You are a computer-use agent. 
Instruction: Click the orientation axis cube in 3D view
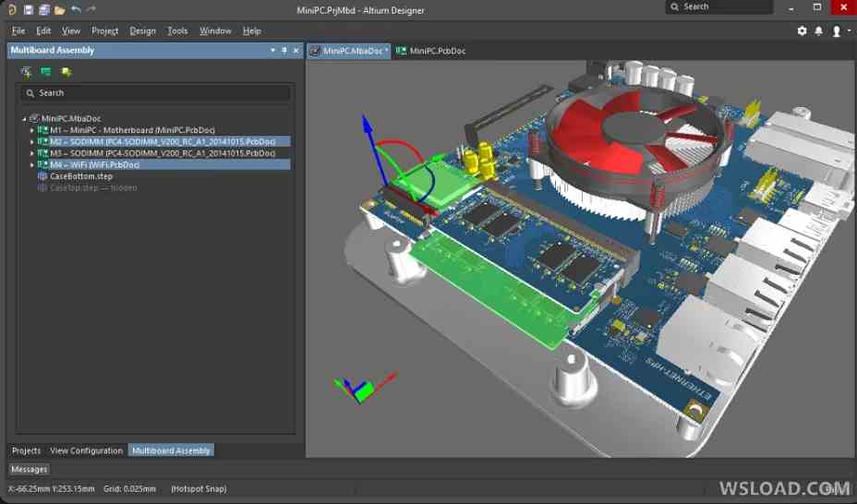point(362,390)
